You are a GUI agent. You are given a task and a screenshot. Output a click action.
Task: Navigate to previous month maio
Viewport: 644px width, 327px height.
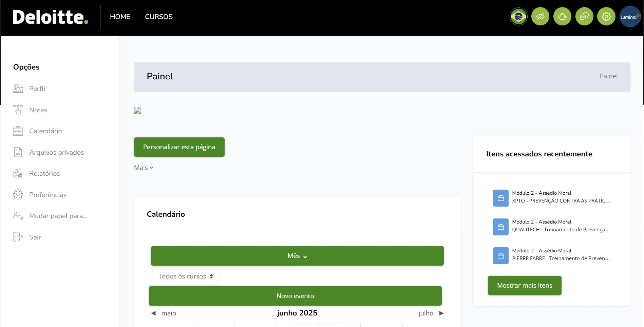coord(164,313)
